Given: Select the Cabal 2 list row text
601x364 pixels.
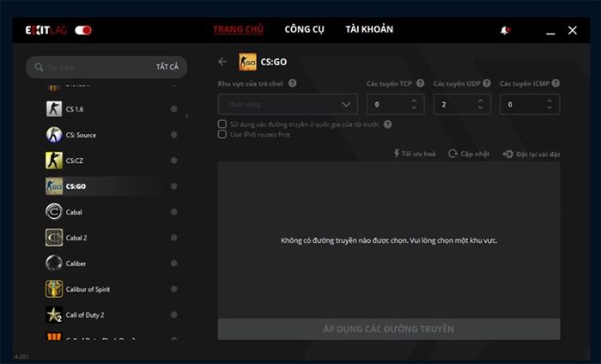Looking at the screenshot, I should 76,238.
